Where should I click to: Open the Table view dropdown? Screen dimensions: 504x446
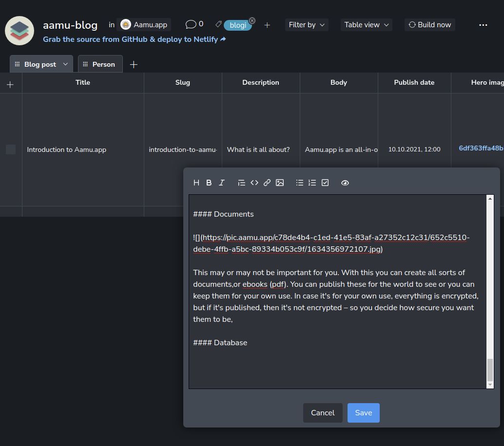pos(366,25)
